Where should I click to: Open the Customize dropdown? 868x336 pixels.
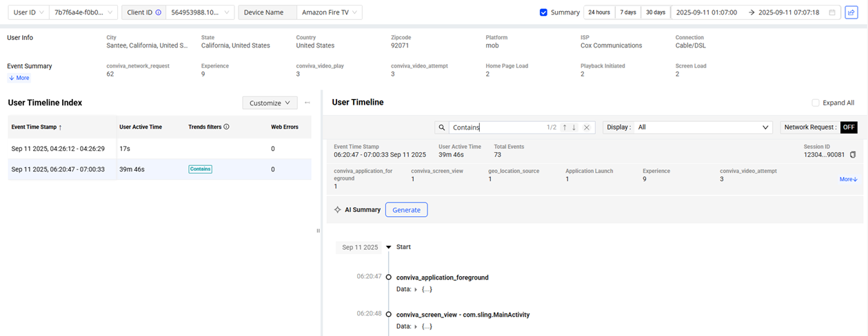270,103
